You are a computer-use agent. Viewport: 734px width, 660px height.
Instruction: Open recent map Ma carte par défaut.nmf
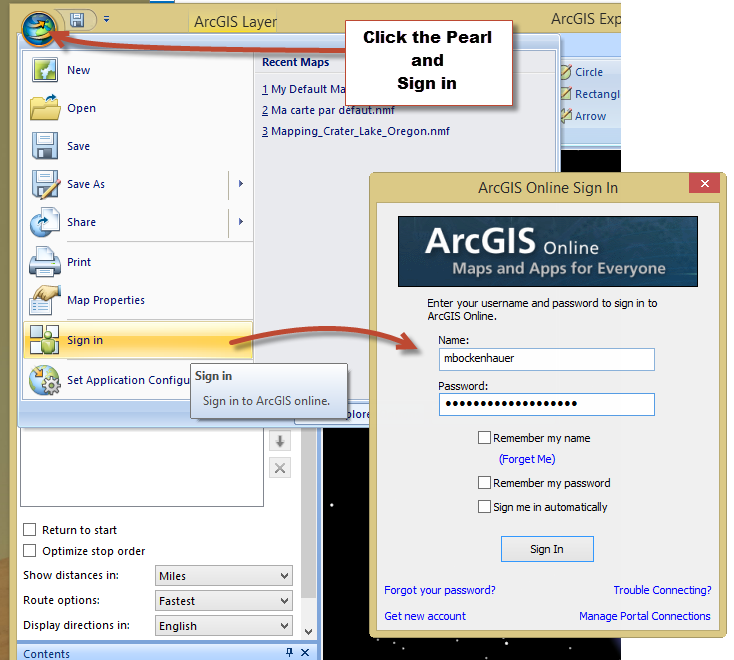tap(328, 110)
